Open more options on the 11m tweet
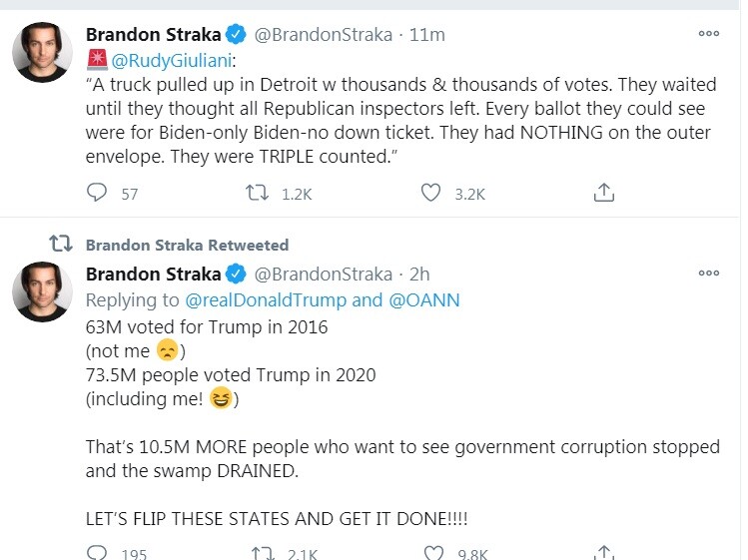 tap(709, 34)
